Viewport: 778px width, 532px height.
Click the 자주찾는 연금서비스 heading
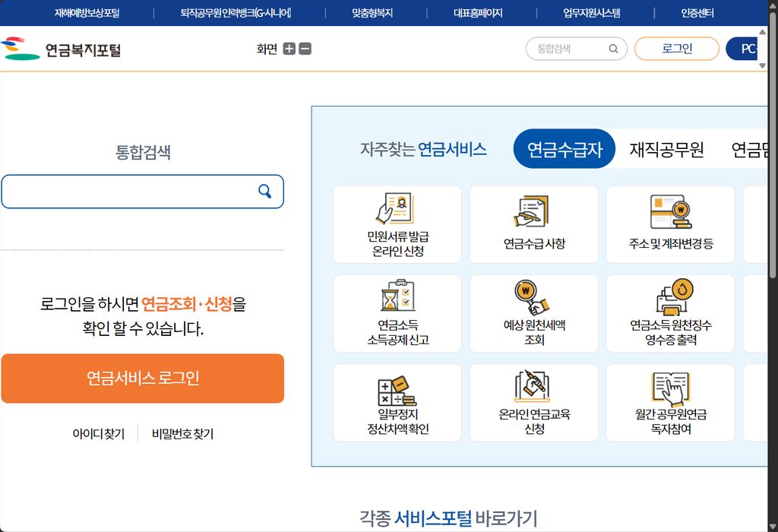coord(423,149)
